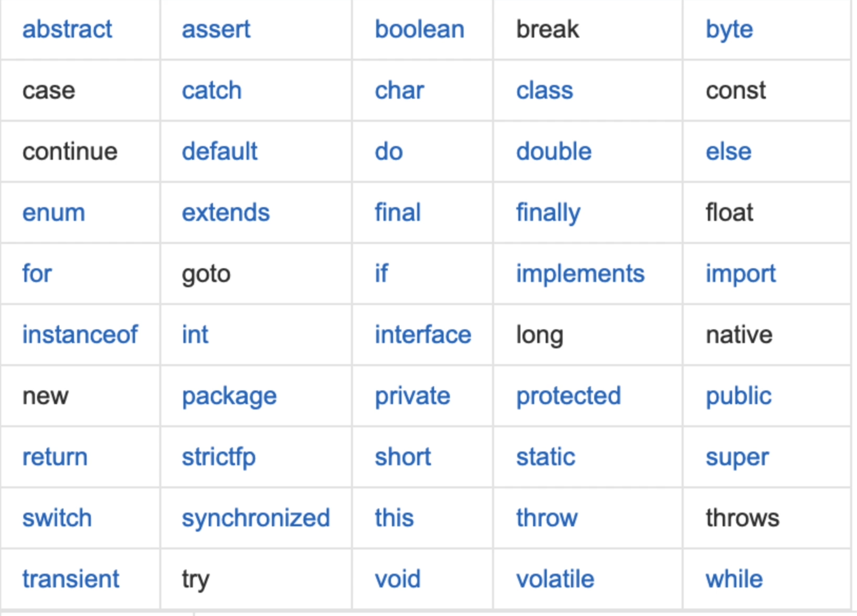Image resolution: width=857 pixels, height=616 pixels.
Task: Follow the boolean link
Action: [420, 29]
